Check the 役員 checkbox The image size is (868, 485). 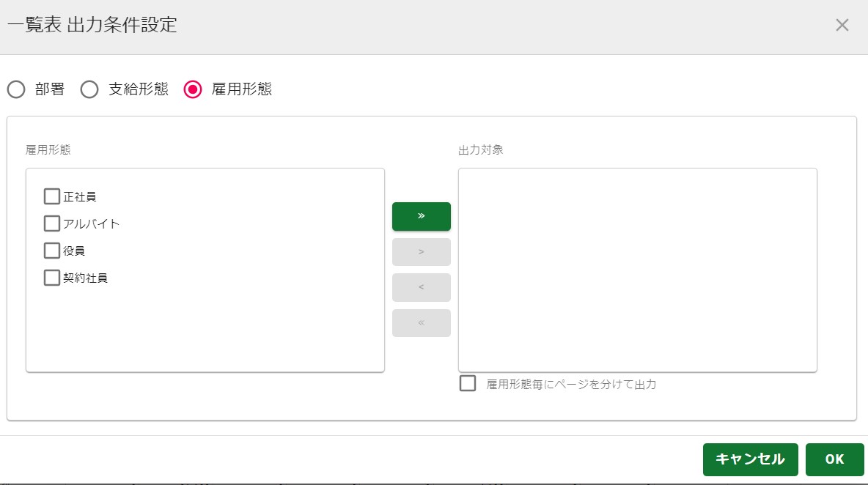[51, 251]
